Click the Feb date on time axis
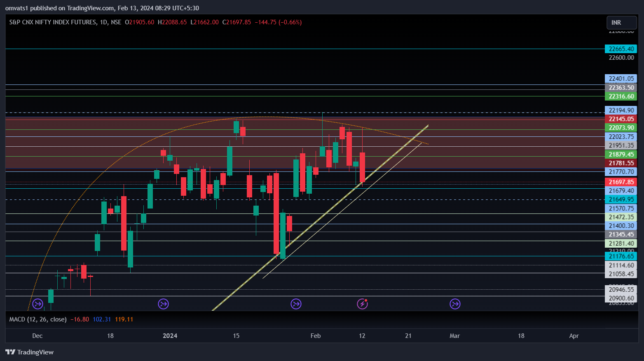This screenshot has height=361, width=644. pos(316,336)
